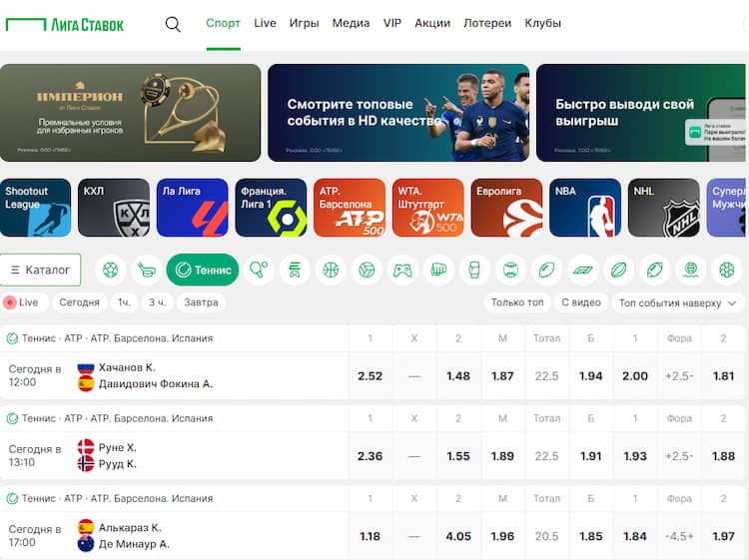
Task: Open first Теннис · ATP · Барселона league header
Action: click(x=117, y=338)
